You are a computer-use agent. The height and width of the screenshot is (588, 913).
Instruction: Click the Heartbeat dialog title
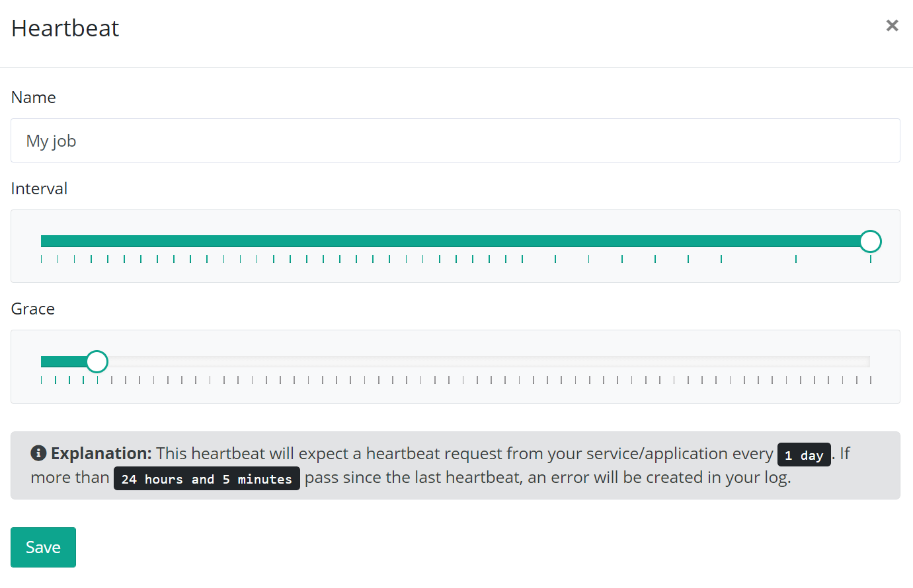pos(64,28)
